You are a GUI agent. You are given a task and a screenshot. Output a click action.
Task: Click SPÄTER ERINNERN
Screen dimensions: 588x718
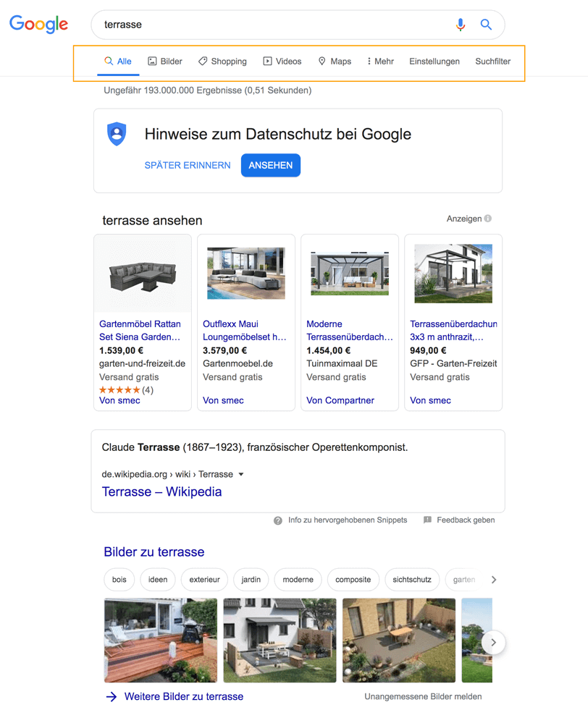(187, 165)
